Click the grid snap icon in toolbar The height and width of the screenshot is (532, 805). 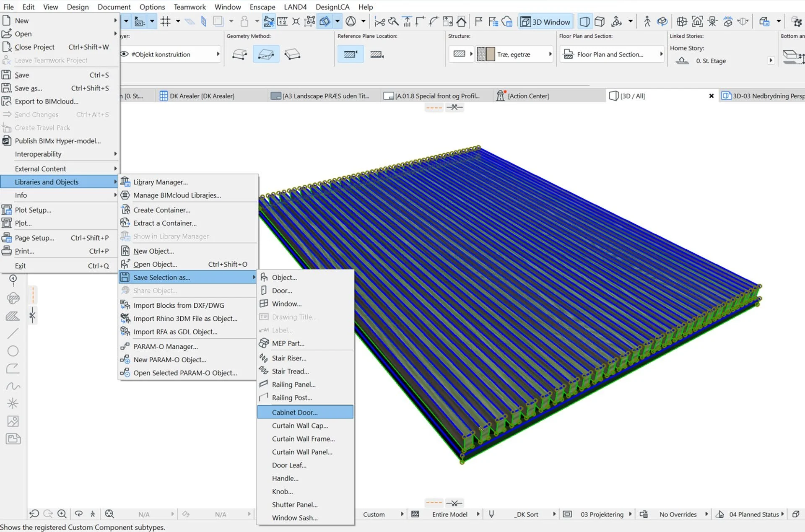point(166,21)
